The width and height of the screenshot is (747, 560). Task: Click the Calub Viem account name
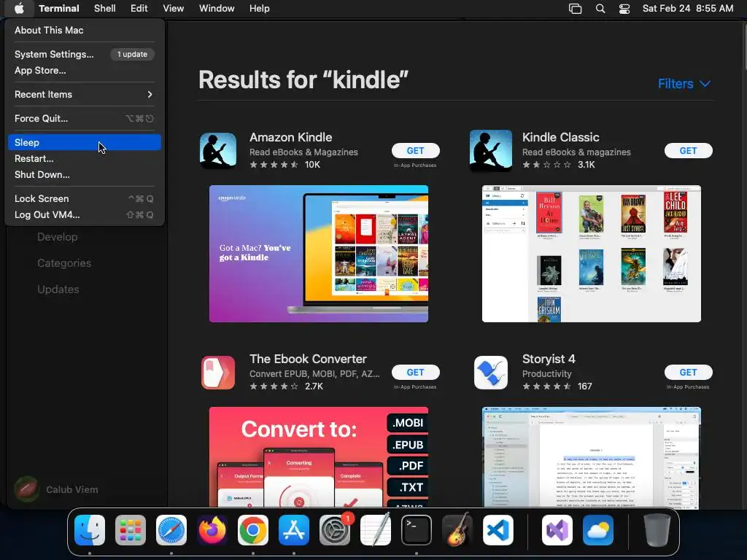pyautogui.click(x=72, y=489)
